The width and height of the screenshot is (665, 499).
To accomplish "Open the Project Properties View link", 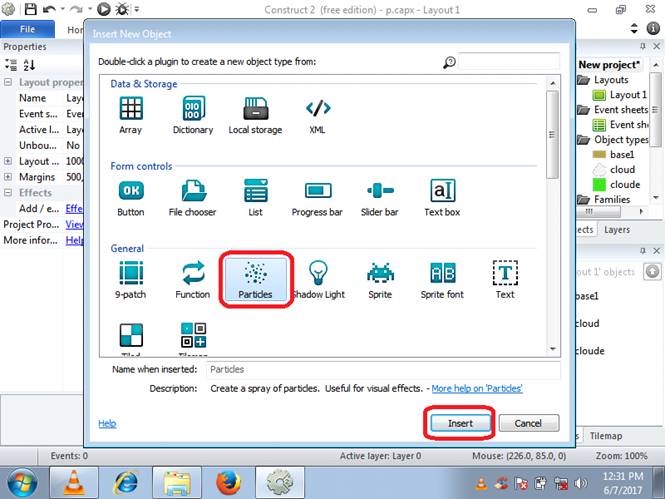I will (74, 224).
